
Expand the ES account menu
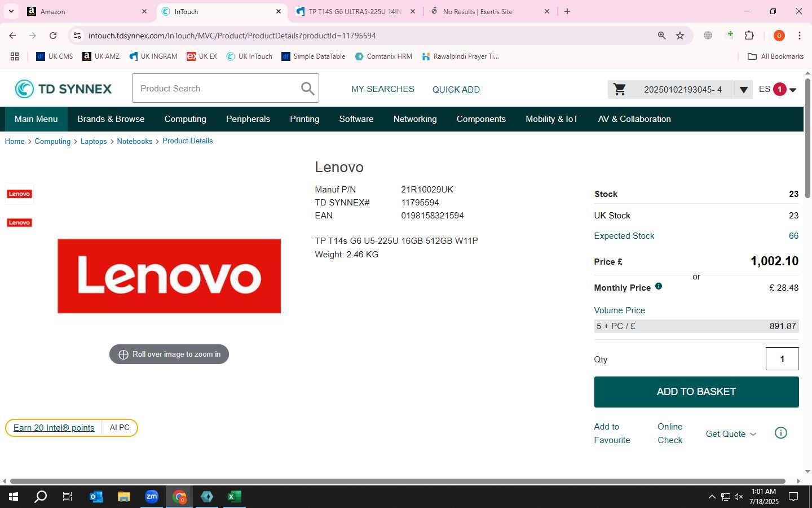(793, 90)
